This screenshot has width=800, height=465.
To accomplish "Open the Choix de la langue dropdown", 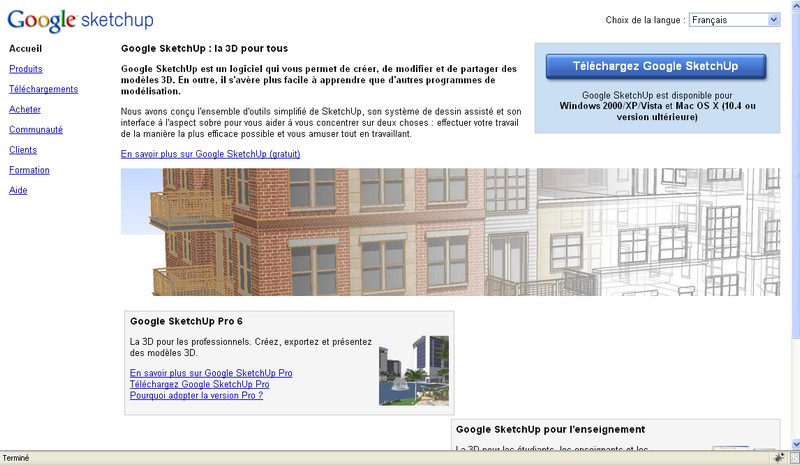I will click(x=734, y=20).
